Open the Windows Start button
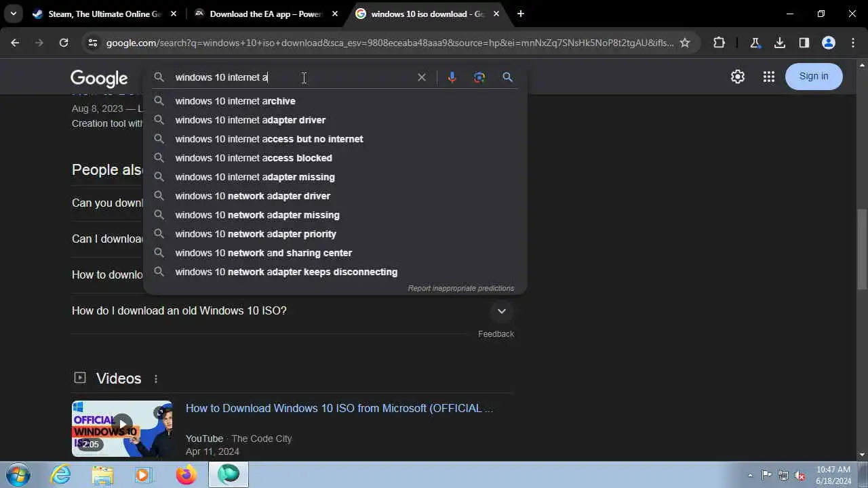Image resolution: width=868 pixels, height=488 pixels. [x=18, y=474]
